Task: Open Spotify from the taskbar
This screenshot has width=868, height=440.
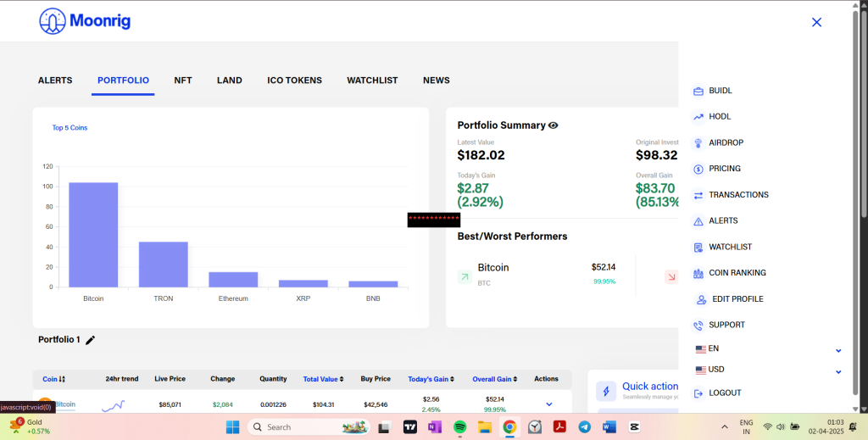Action: (459, 426)
